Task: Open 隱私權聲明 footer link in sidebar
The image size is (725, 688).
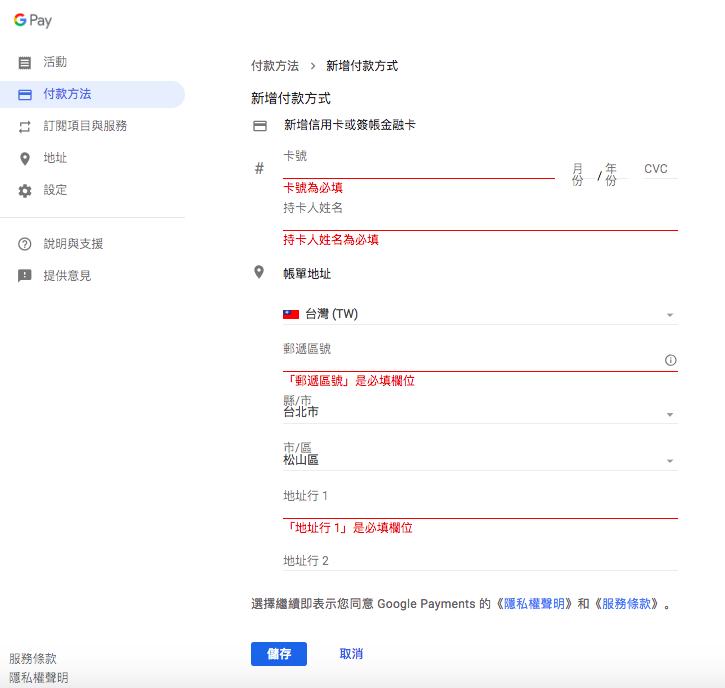Action: point(39,678)
